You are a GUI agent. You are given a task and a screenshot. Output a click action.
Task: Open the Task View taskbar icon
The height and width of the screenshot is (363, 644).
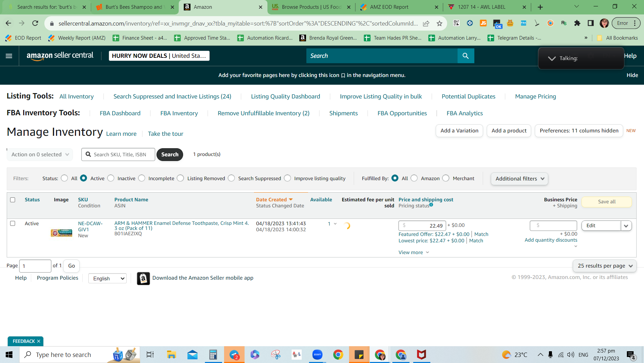[150, 355]
